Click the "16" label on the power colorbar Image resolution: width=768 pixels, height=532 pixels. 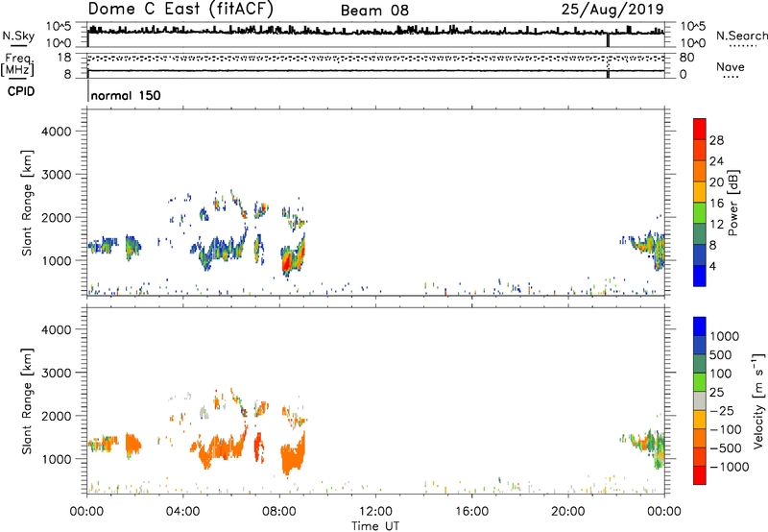point(716,204)
